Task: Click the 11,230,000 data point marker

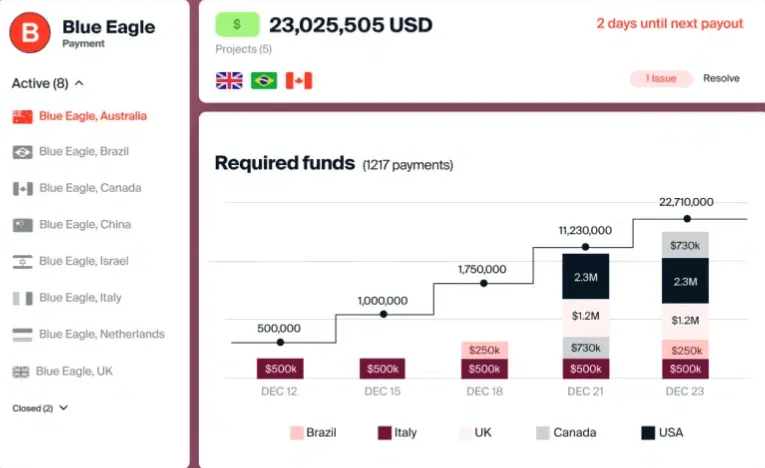Action: 585,247
